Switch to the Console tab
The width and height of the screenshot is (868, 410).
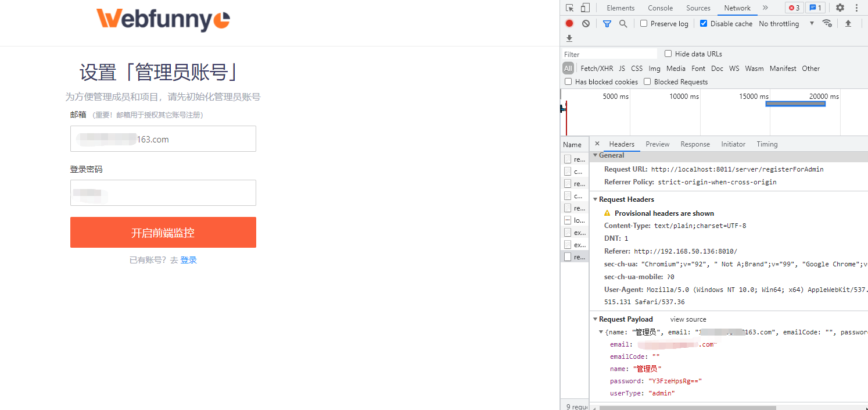tap(661, 8)
